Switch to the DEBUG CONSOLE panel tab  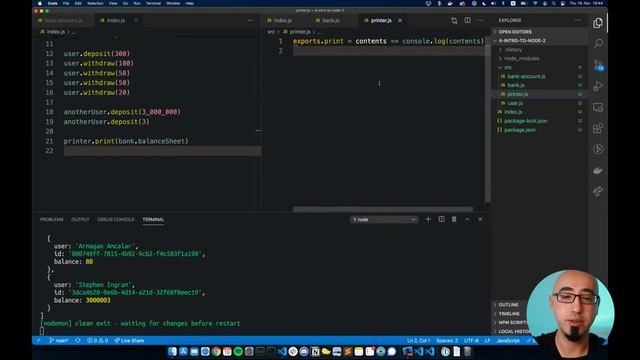tap(116, 220)
